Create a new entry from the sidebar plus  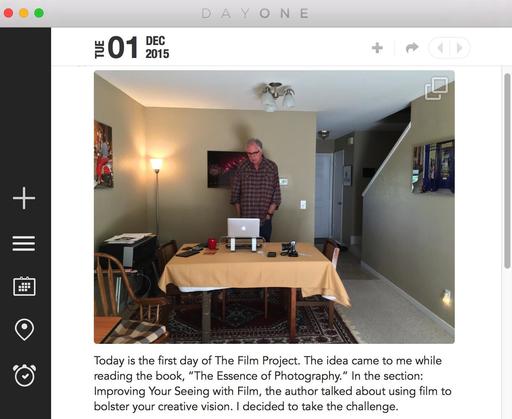pyautogui.click(x=24, y=198)
